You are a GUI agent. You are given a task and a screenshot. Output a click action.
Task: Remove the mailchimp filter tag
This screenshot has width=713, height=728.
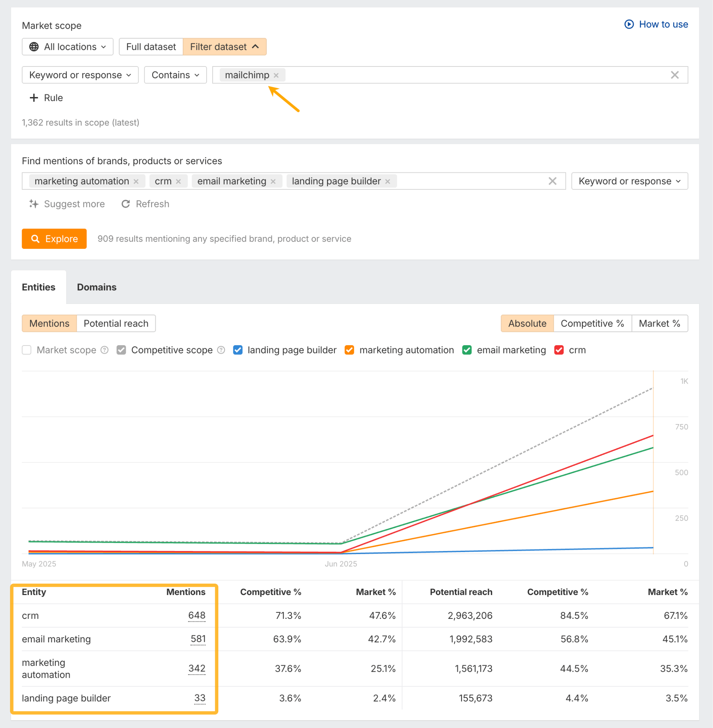pyautogui.click(x=276, y=75)
